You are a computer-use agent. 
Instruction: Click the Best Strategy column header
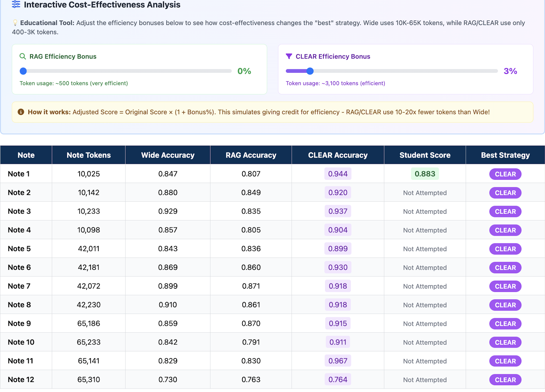[505, 155]
